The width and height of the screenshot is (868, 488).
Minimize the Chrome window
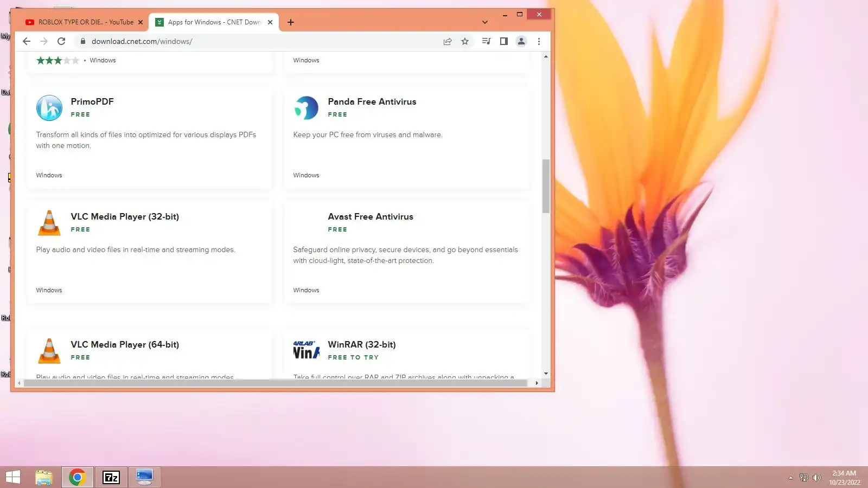(x=505, y=15)
